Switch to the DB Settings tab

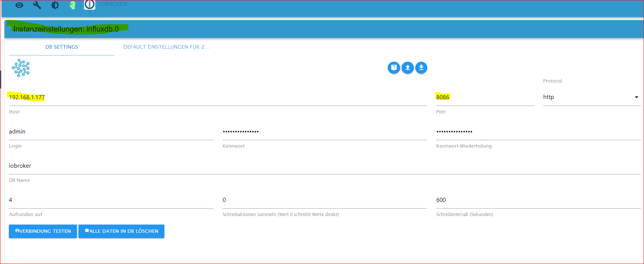(62, 47)
